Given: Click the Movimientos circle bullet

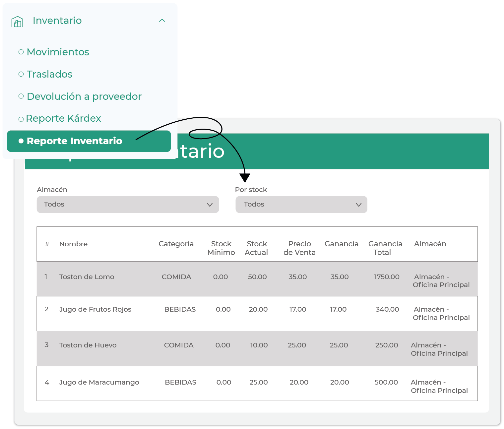Looking at the screenshot, I should [x=21, y=52].
